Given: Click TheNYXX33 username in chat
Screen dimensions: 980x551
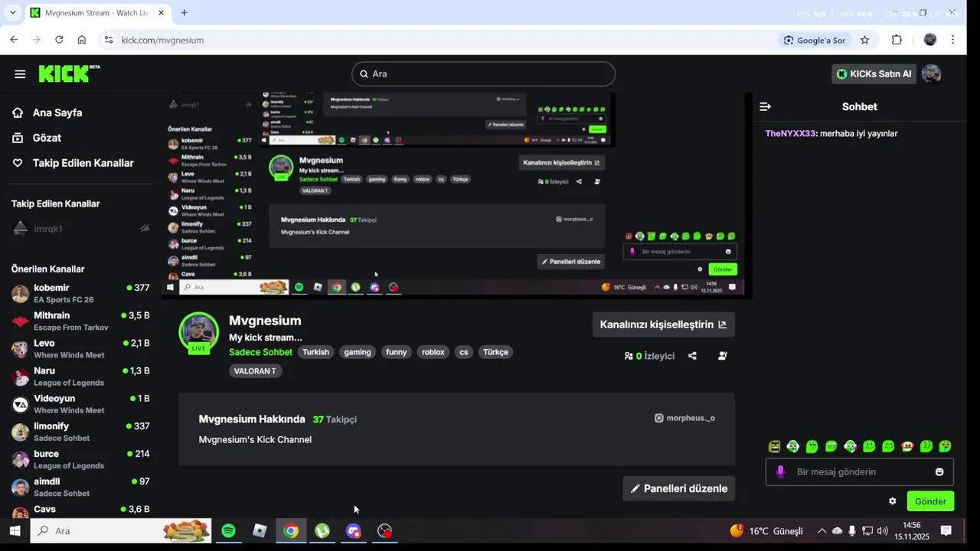Looking at the screenshot, I should tap(790, 133).
